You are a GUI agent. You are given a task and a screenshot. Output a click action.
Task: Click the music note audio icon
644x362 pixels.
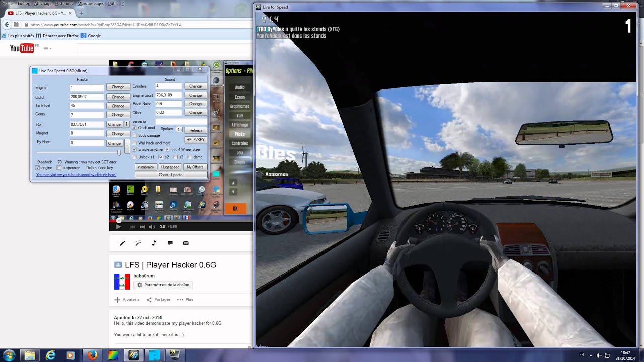tap(154, 243)
